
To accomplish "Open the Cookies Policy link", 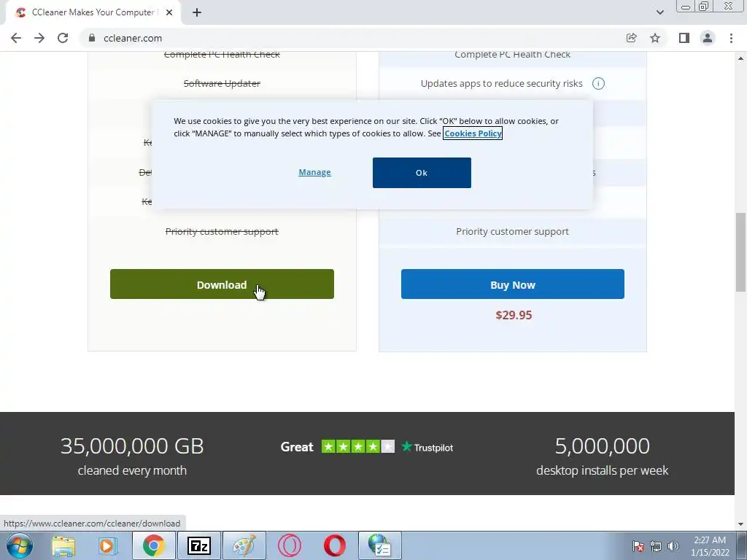I will tap(473, 133).
